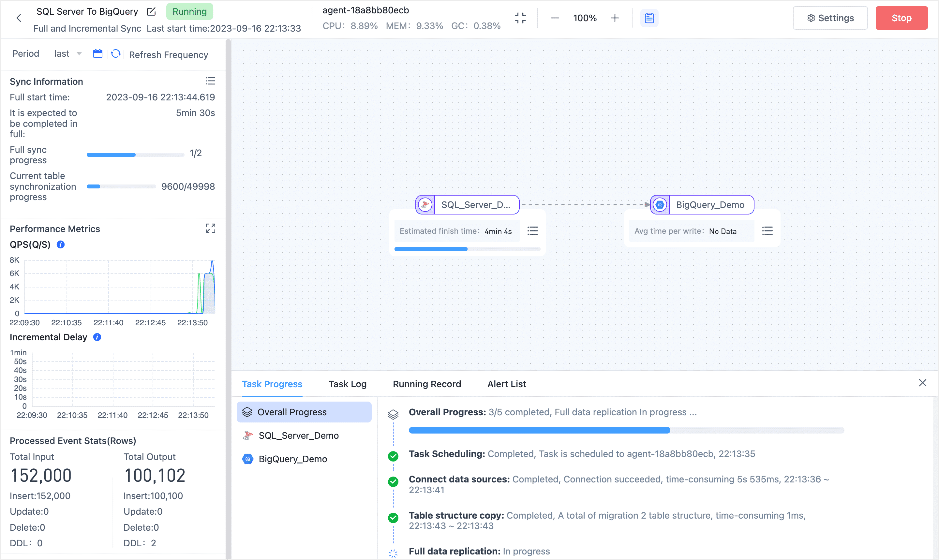Open BigQuery_Demo node details list icon
The height and width of the screenshot is (560, 939).
pos(767,230)
